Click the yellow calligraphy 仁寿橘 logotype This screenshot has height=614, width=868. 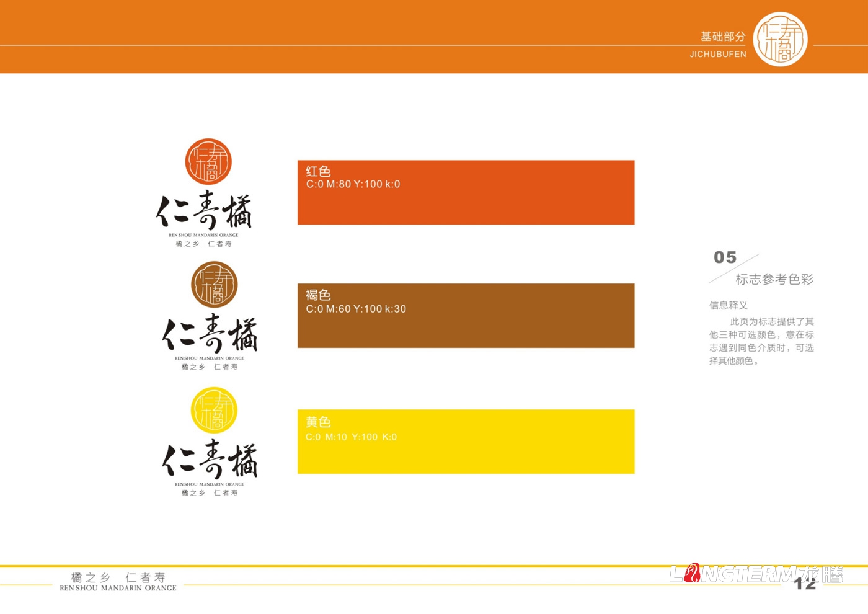pos(209,459)
